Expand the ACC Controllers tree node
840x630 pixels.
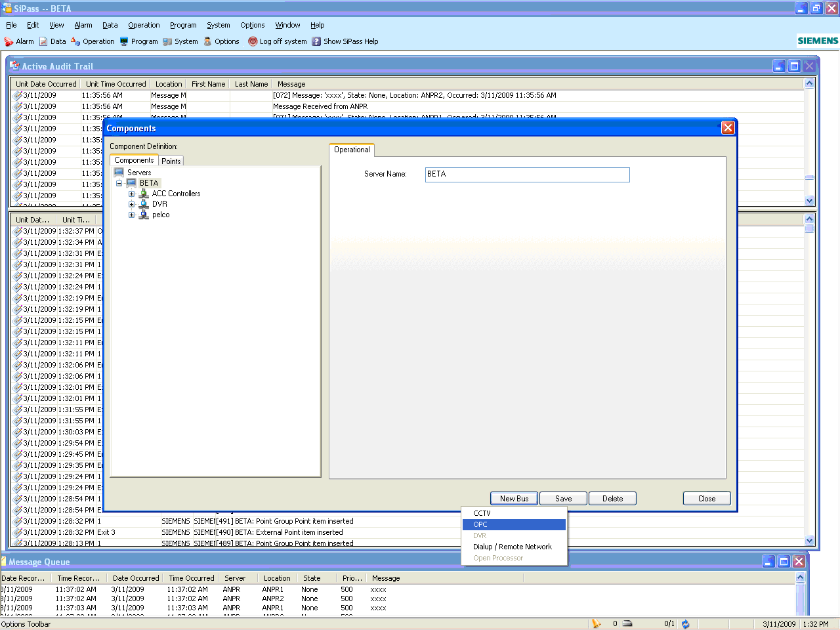coord(131,194)
